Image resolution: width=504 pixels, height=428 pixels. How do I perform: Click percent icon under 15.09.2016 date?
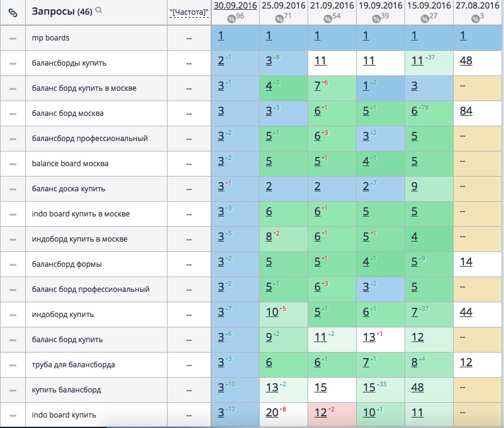(x=424, y=19)
